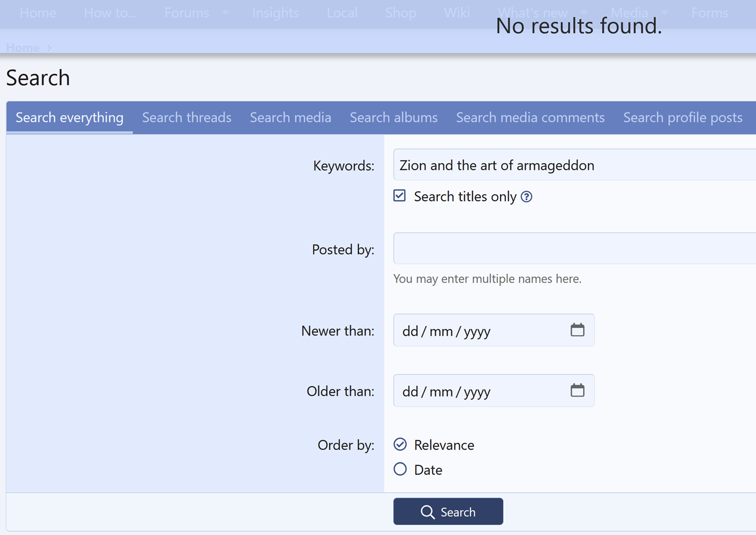Expand the Media menu dropdown arrow

pos(665,13)
